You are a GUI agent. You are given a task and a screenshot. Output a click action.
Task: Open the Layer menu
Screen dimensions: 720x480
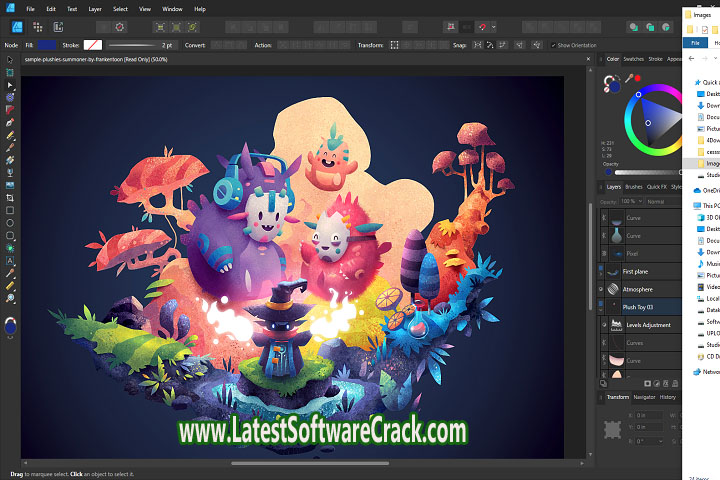[x=95, y=9]
